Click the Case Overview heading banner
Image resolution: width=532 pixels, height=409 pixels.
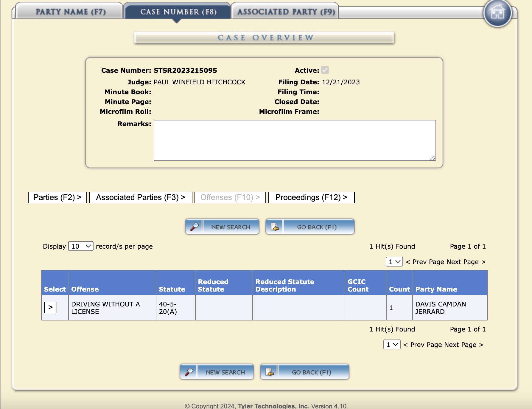coord(264,38)
